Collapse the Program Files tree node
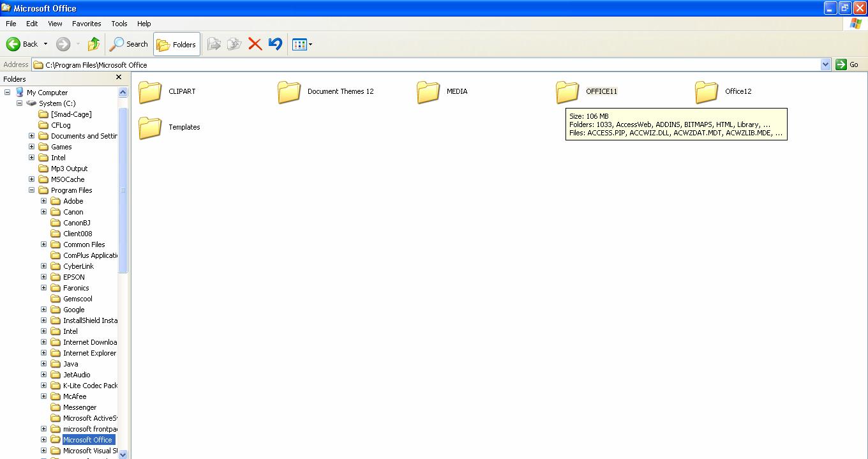Image resolution: width=868 pixels, height=459 pixels. [31, 190]
